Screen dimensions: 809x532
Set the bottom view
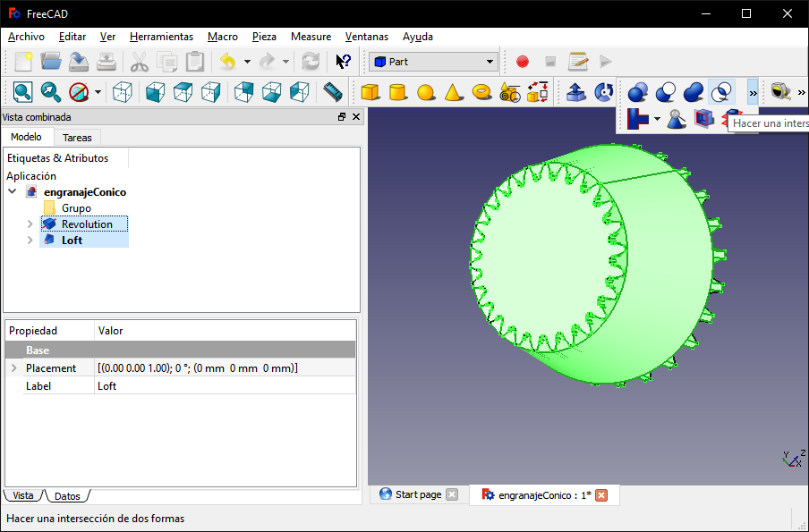pyautogui.click(x=272, y=92)
